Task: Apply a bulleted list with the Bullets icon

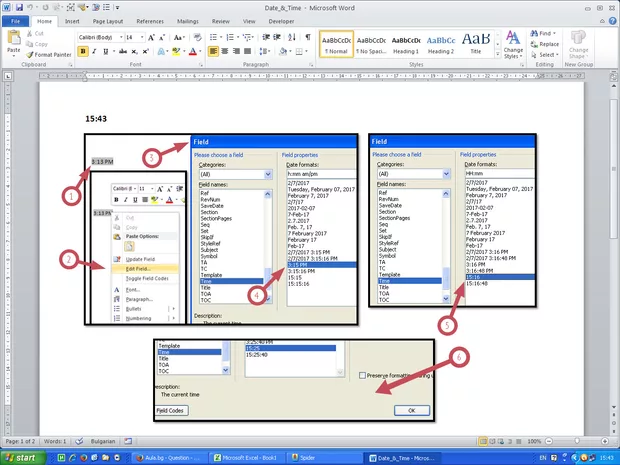Action: (x=211, y=37)
